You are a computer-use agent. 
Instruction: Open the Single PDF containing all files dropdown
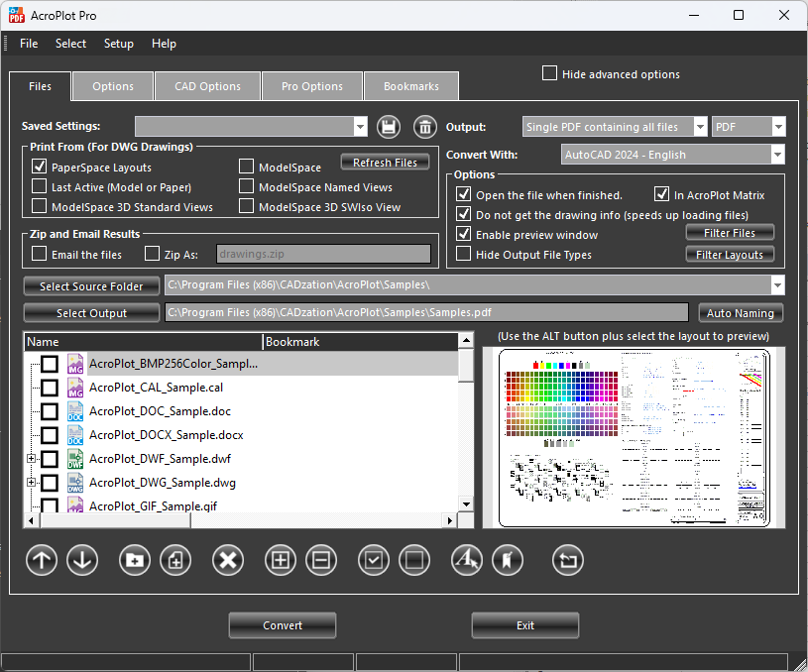pyautogui.click(x=700, y=127)
